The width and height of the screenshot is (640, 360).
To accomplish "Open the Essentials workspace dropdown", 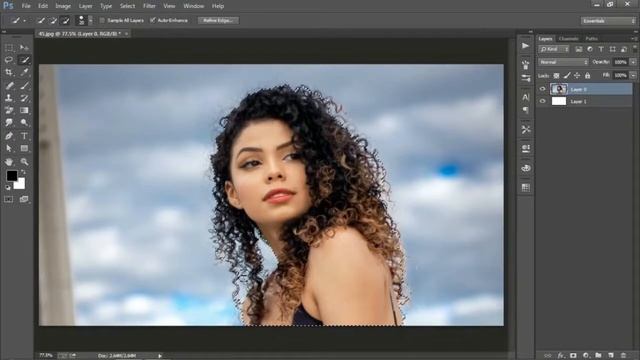I will [608, 21].
